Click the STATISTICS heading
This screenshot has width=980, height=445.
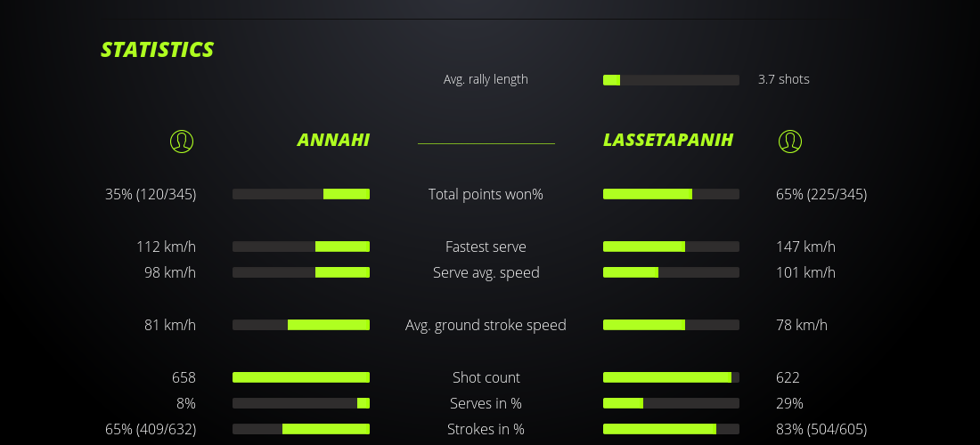[158, 50]
